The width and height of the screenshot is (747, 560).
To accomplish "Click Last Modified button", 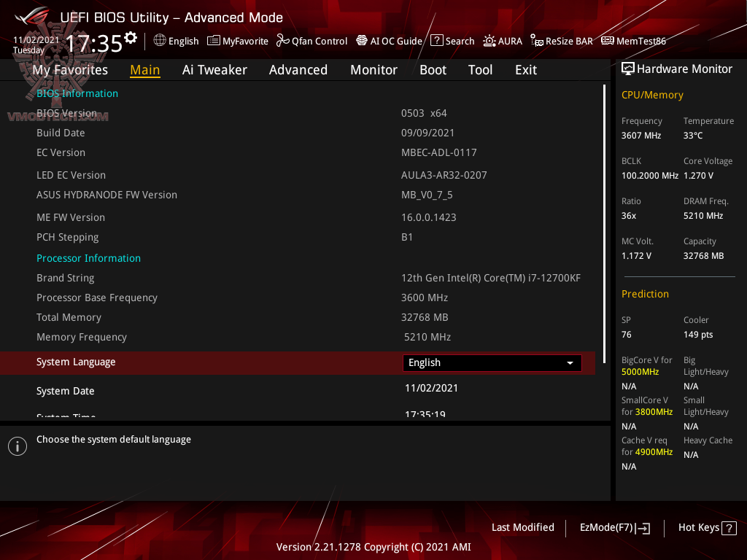I will (522, 528).
